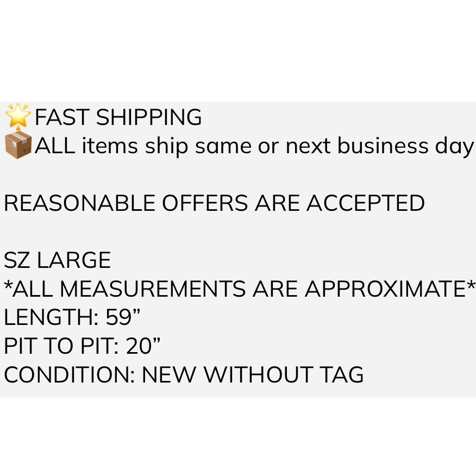This screenshot has height=476, width=476.
Task: Click the cardboard package box emoji
Action: pyautogui.click(x=18, y=145)
